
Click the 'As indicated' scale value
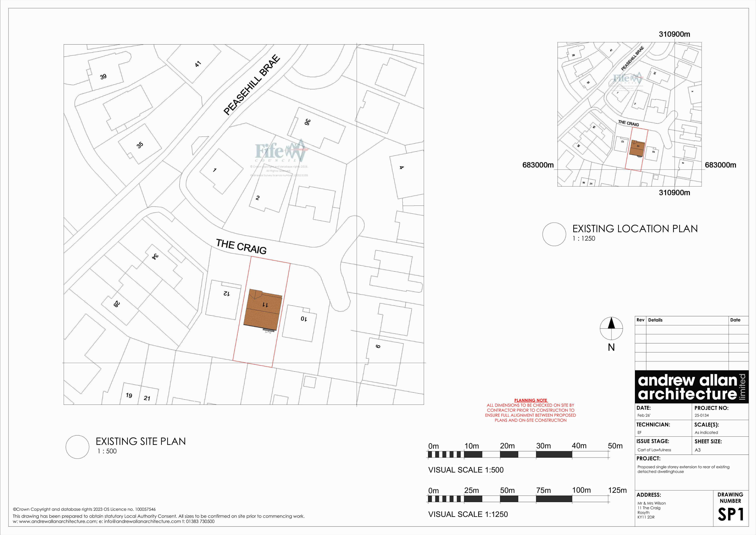coord(706,432)
